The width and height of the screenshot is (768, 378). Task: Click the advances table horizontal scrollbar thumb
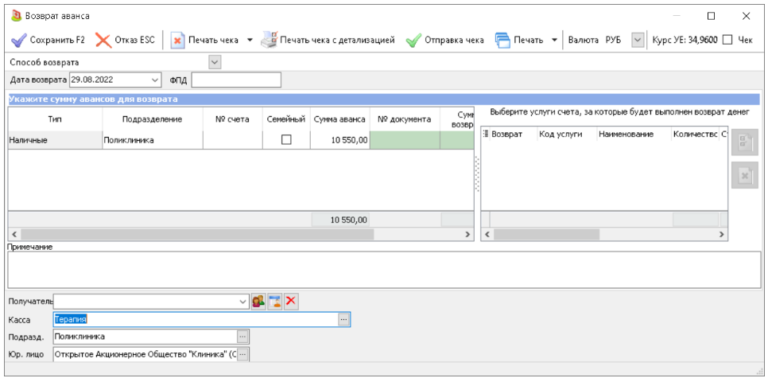tap(197, 235)
